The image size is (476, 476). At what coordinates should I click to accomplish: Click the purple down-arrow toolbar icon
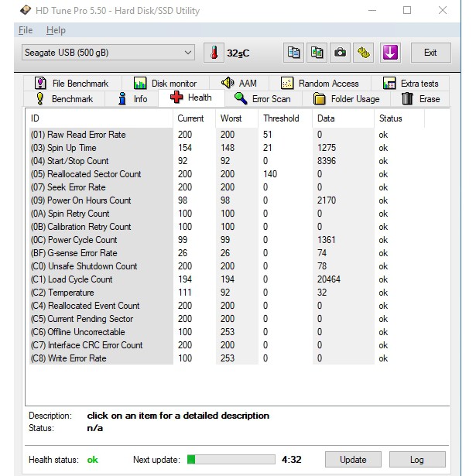pos(389,53)
